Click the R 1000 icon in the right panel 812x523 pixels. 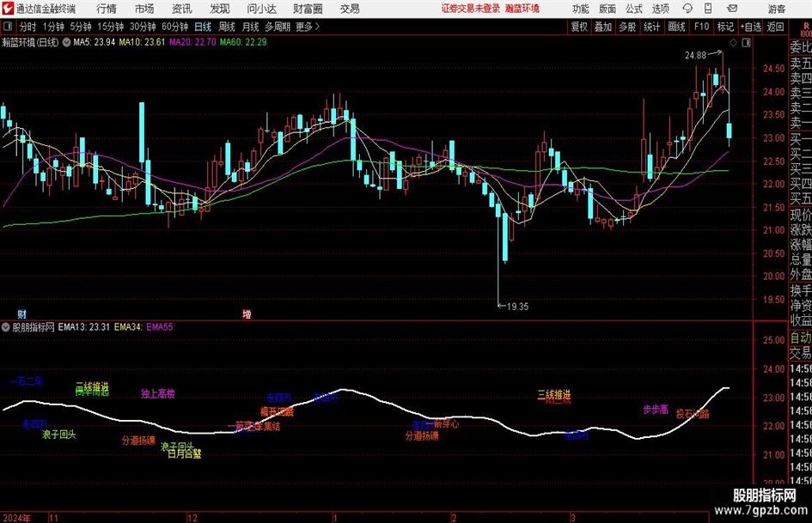pyautogui.click(x=806, y=29)
